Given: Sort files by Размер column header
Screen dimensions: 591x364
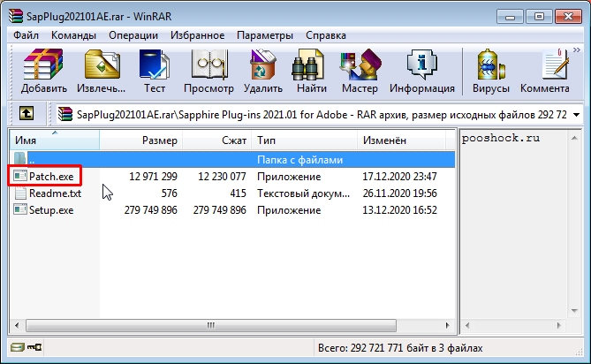Looking at the screenshot, I should point(141,140).
